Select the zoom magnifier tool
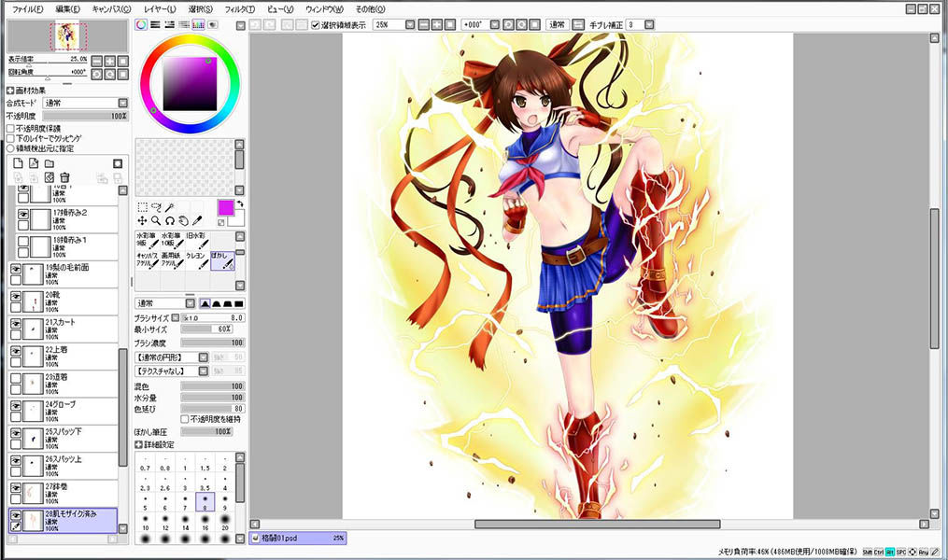 (156, 220)
